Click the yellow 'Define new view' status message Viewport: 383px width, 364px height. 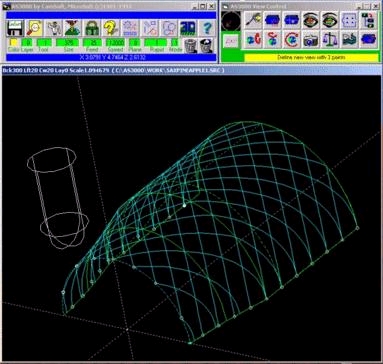click(311, 57)
